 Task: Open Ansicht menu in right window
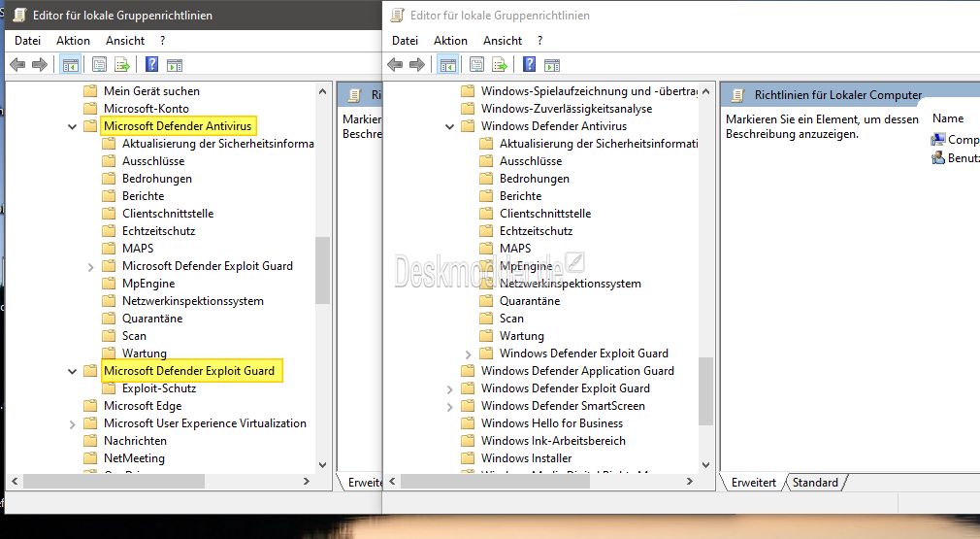[503, 41]
